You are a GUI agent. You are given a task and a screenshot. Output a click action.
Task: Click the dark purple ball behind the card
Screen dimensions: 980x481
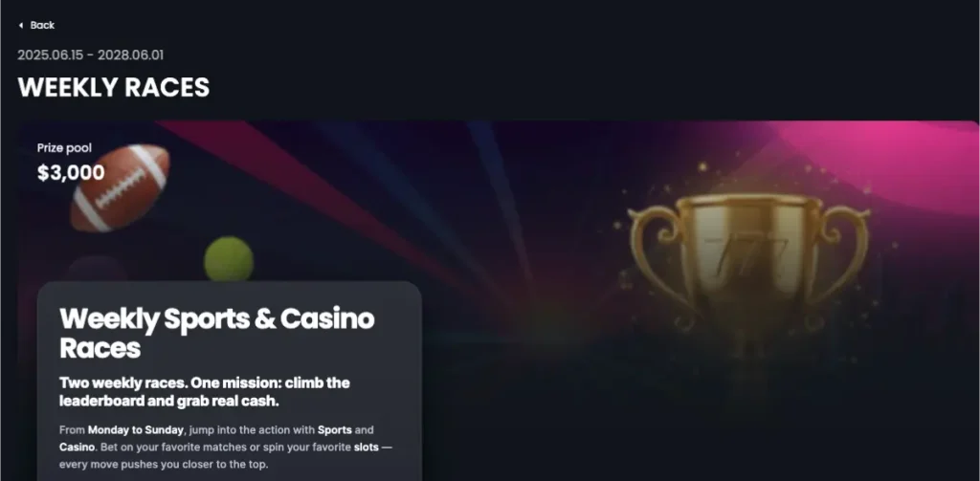[x=95, y=270]
